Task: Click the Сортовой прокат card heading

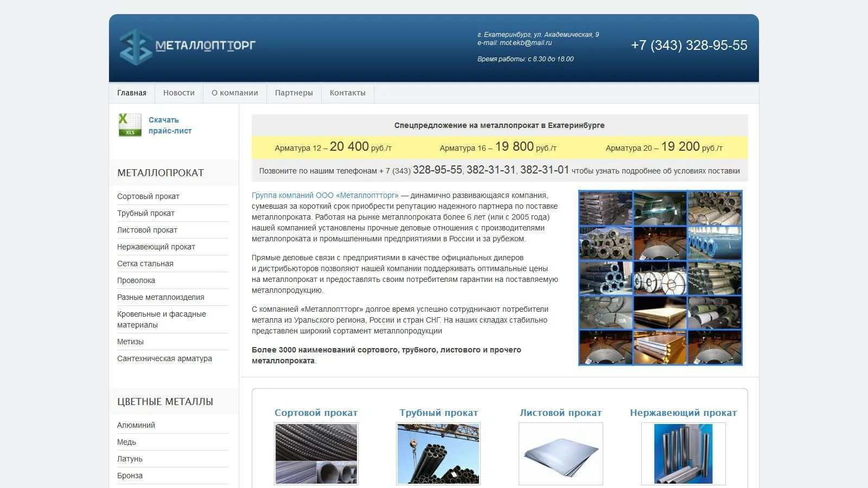Action: point(316,413)
